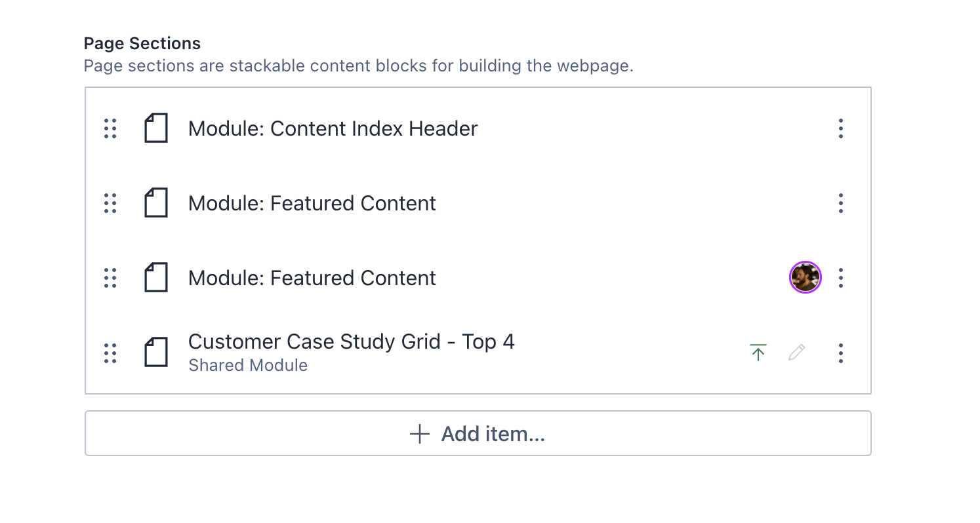Click the pencil edit icon
Viewport: 980px width, 523px height.
(796, 353)
